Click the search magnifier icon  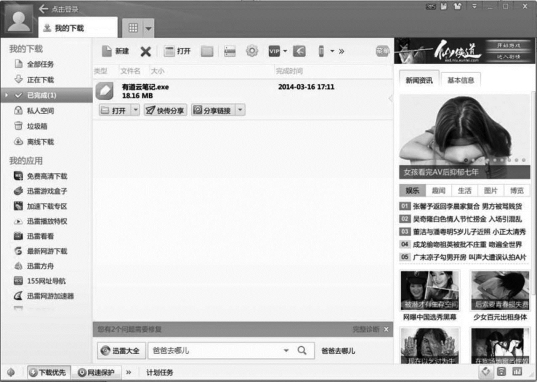(302, 350)
